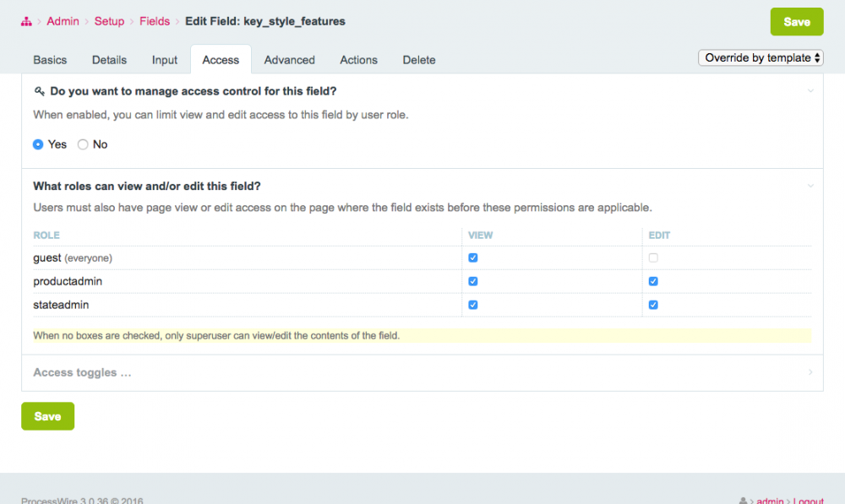Go to the Delete tab

coord(419,60)
